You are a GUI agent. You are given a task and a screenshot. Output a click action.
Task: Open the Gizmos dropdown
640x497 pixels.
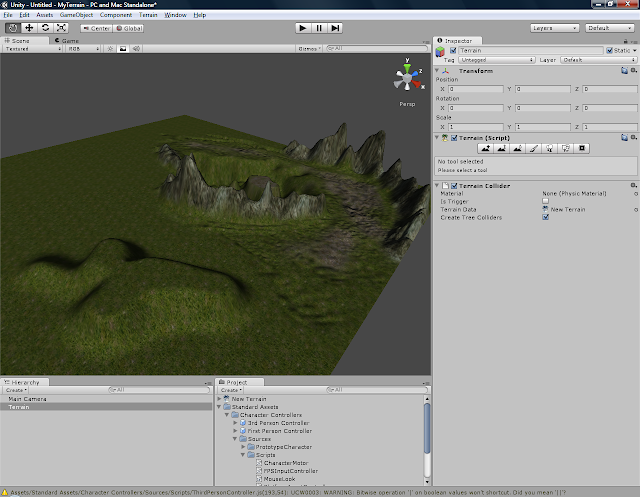click(309, 49)
